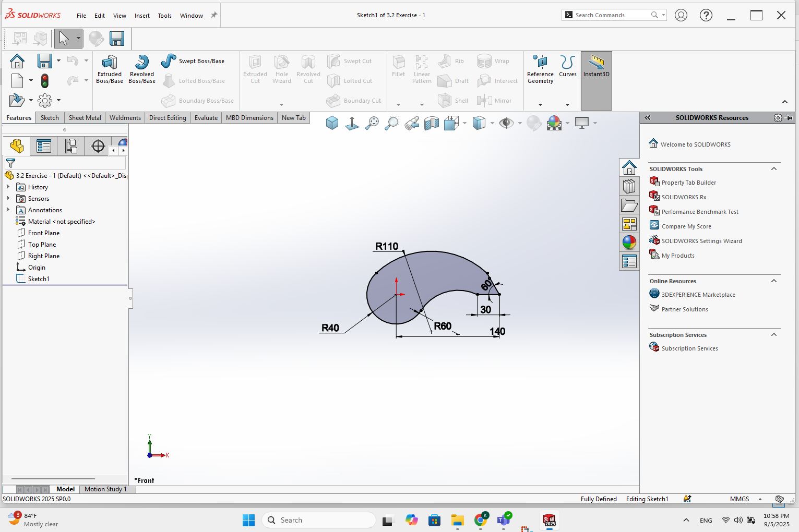This screenshot has width=799, height=532.
Task: Toggle the Hide/Show Items eye icon
Action: [x=506, y=123]
